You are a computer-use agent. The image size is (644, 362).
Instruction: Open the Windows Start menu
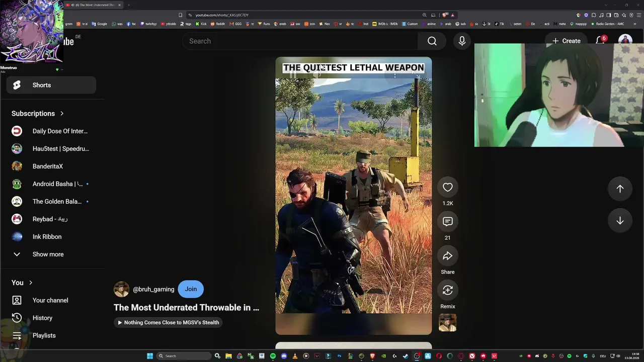[x=150, y=356]
